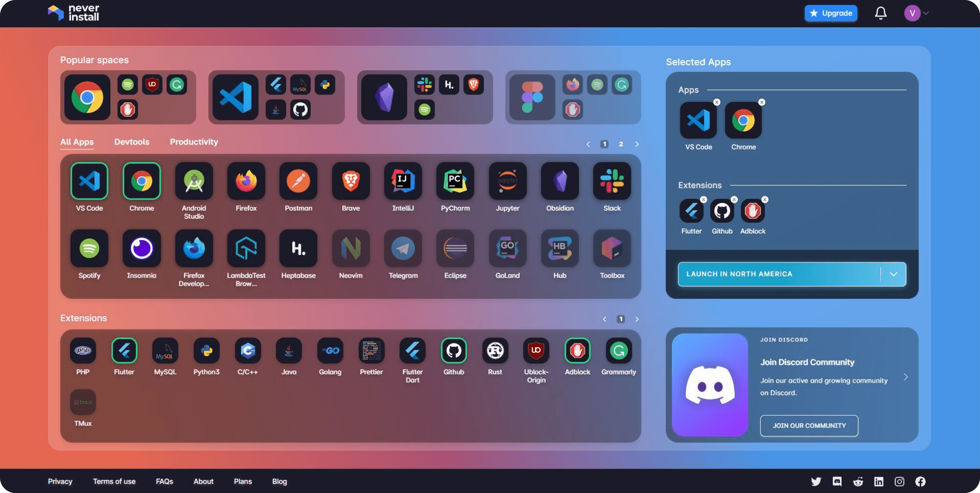Switch to the All Apps tab

(77, 142)
